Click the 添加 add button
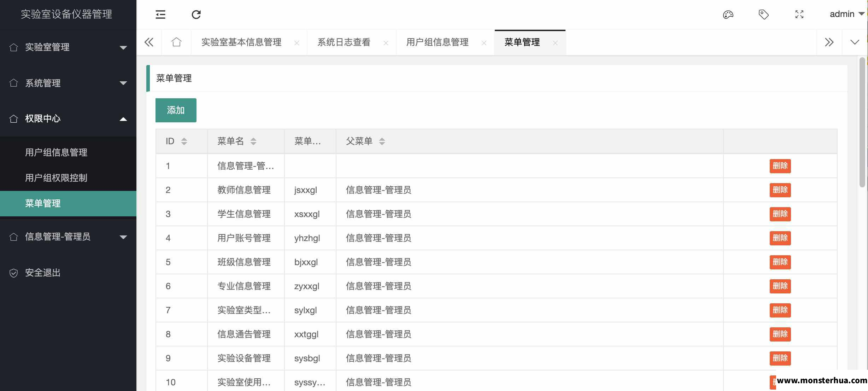Image resolution: width=868 pixels, height=391 pixels. click(x=176, y=110)
